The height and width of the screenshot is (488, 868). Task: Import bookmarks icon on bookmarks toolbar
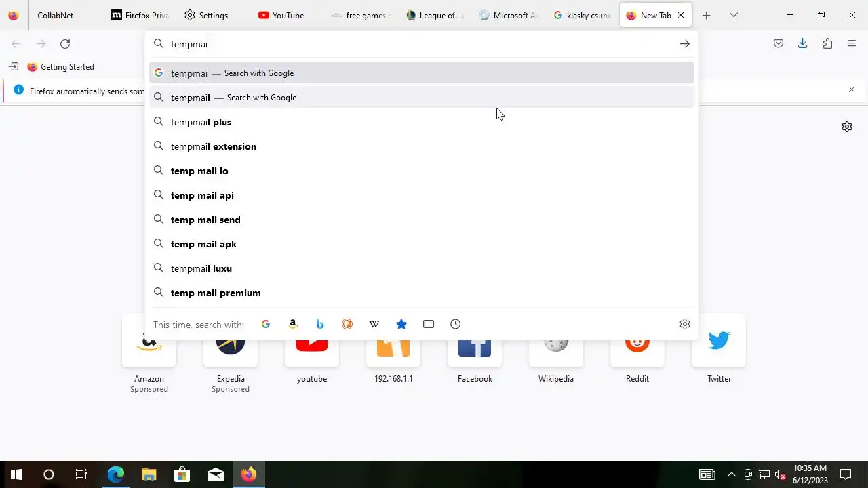tap(13, 67)
